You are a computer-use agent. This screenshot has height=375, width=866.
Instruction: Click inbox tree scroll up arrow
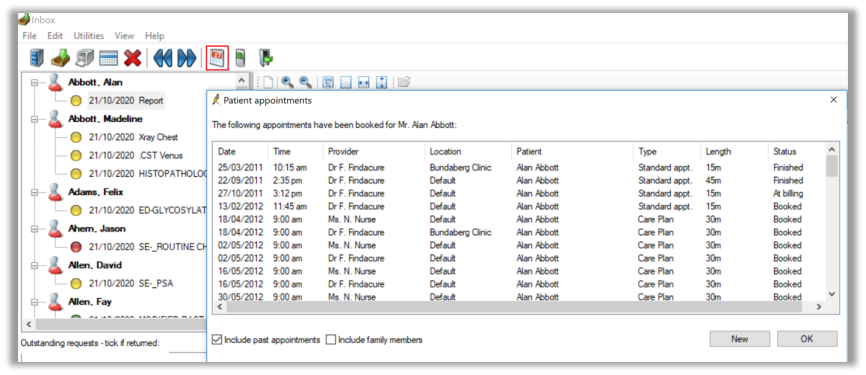tap(241, 81)
